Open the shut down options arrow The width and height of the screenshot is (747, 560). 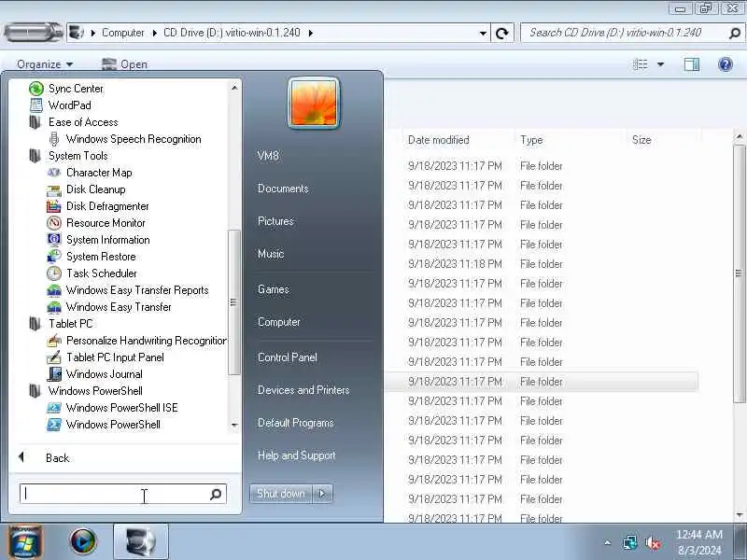pos(322,494)
